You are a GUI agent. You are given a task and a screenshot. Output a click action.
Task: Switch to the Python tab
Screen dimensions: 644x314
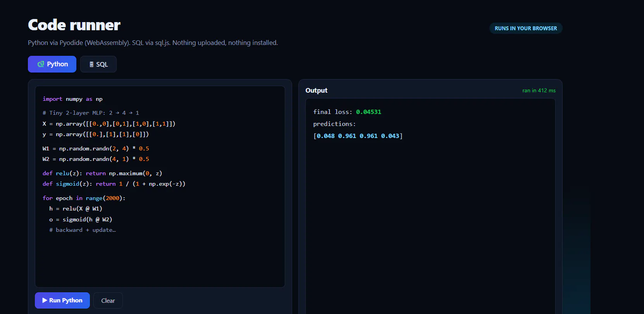pyautogui.click(x=52, y=64)
